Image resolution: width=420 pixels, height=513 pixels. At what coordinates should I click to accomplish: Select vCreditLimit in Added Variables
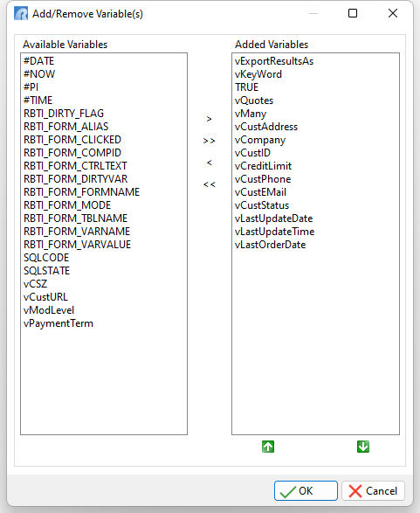pyautogui.click(x=263, y=166)
